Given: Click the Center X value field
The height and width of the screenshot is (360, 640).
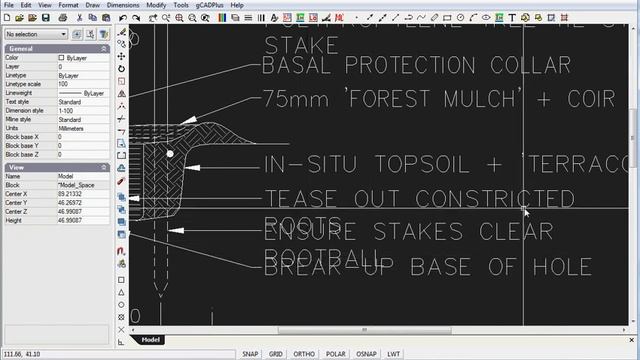Looking at the screenshot, I should pyautogui.click(x=83, y=194).
